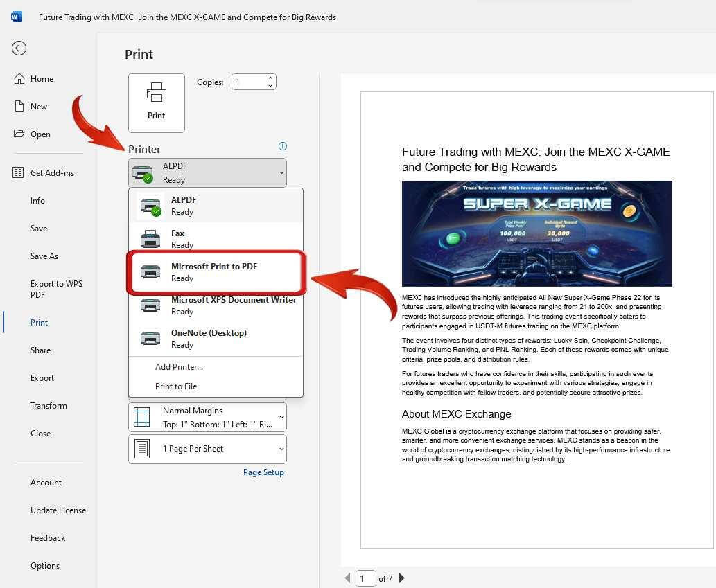Open Account page

click(x=46, y=483)
